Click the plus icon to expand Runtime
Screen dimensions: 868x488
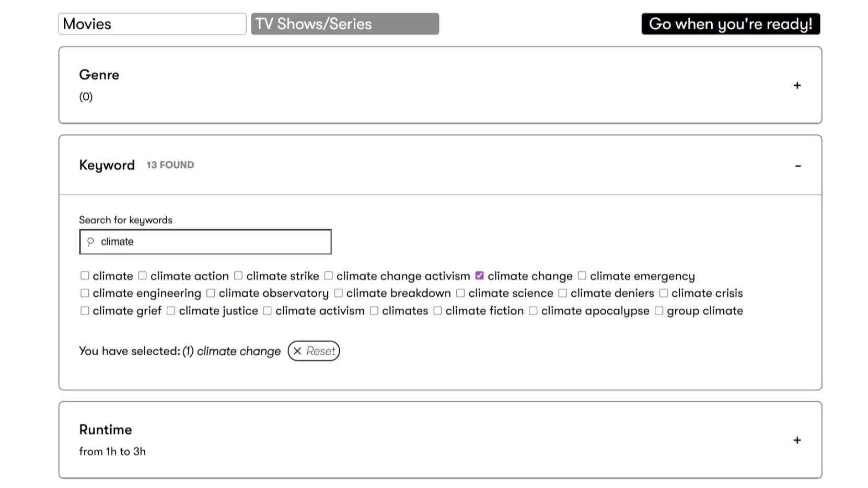click(x=797, y=440)
